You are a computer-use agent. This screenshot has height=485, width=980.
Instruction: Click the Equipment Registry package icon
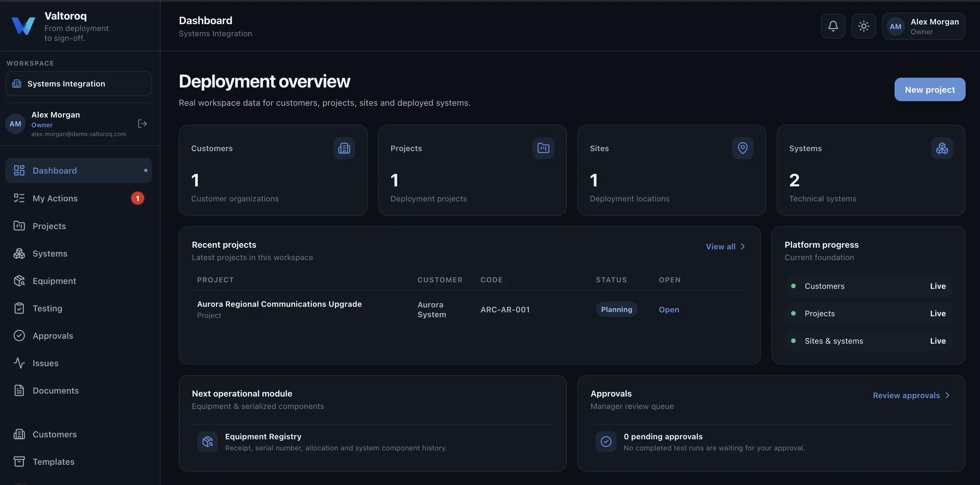pos(207,442)
